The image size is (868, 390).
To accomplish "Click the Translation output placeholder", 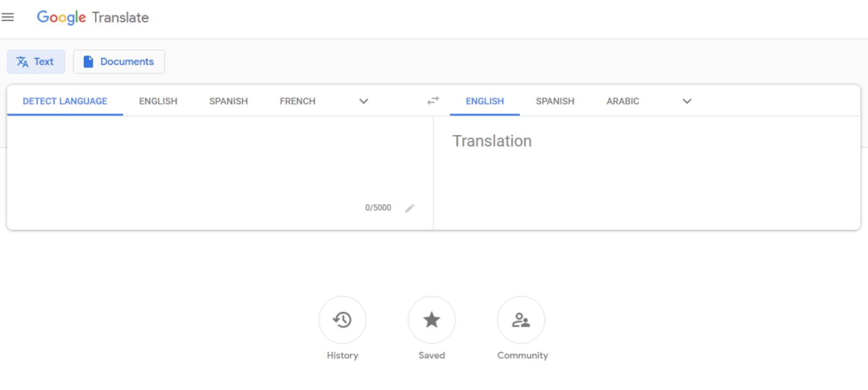I will click(x=492, y=141).
